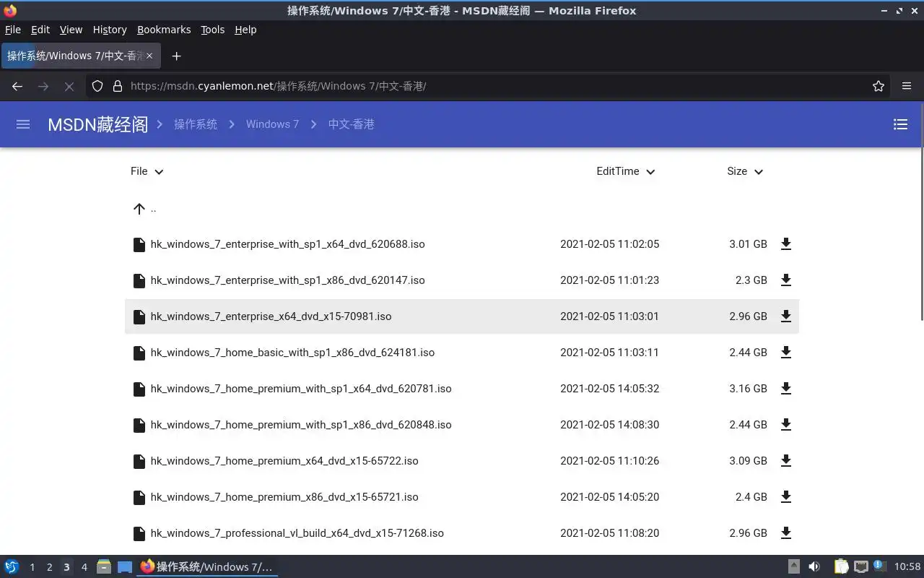Focus Firefox window in taskbar
This screenshot has width=924, height=578.
(x=207, y=567)
